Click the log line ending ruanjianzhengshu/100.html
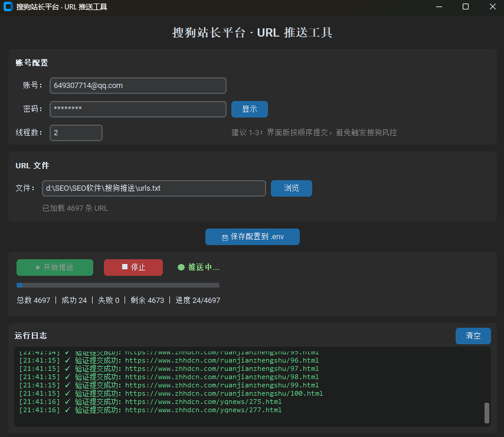The height and width of the screenshot is (437, 504). [x=171, y=393]
